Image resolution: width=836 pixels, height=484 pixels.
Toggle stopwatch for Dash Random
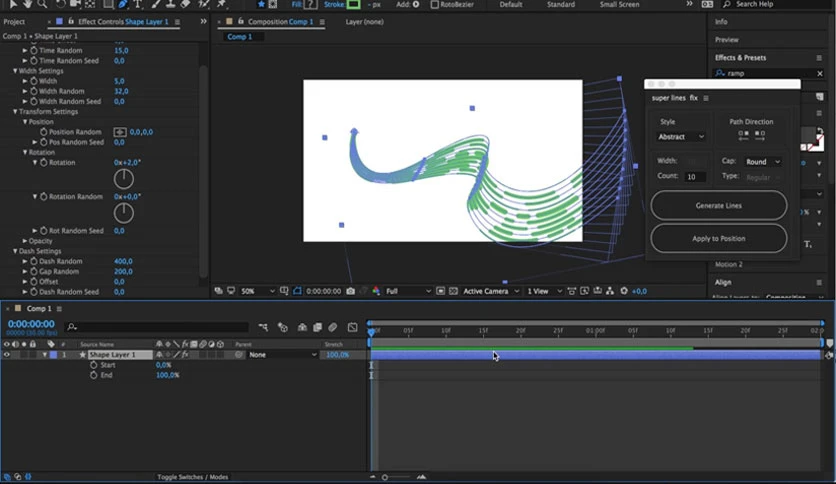[x=34, y=261]
